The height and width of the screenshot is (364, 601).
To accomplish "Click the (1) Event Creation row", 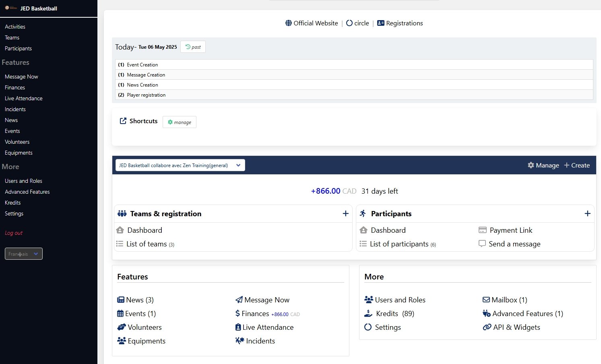I will 354,64.
